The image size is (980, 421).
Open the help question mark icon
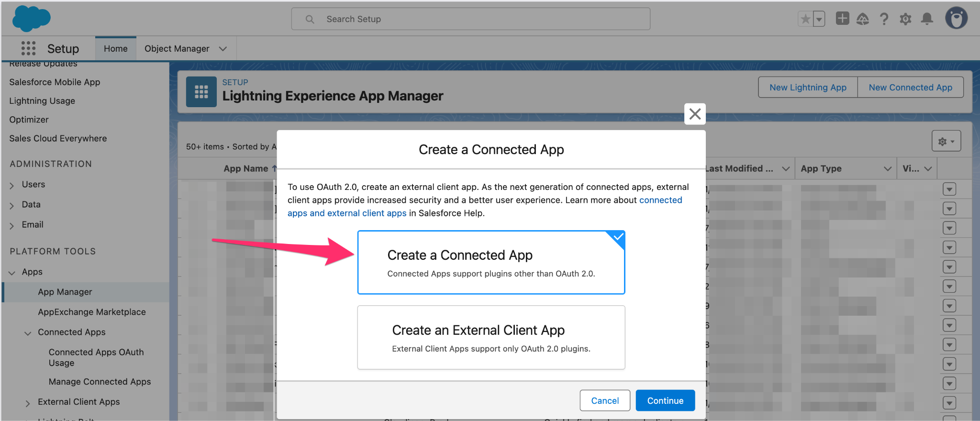[884, 19]
